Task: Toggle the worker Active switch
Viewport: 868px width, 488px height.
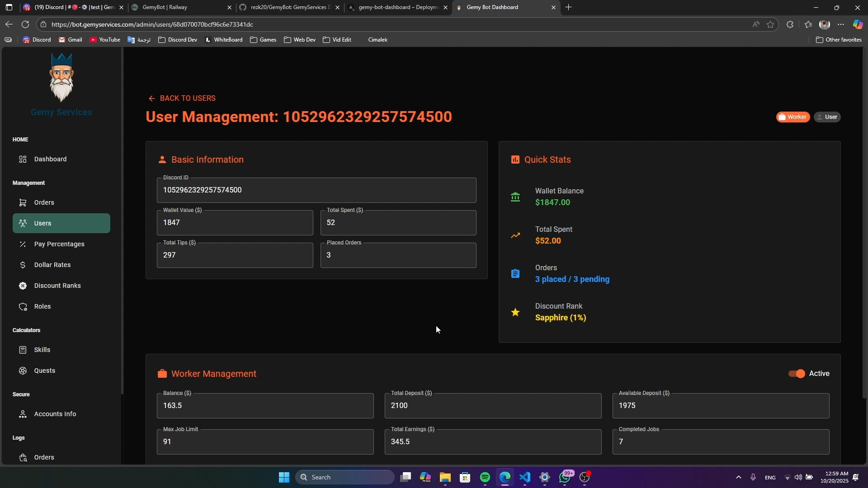Action: [x=797, y=374]
